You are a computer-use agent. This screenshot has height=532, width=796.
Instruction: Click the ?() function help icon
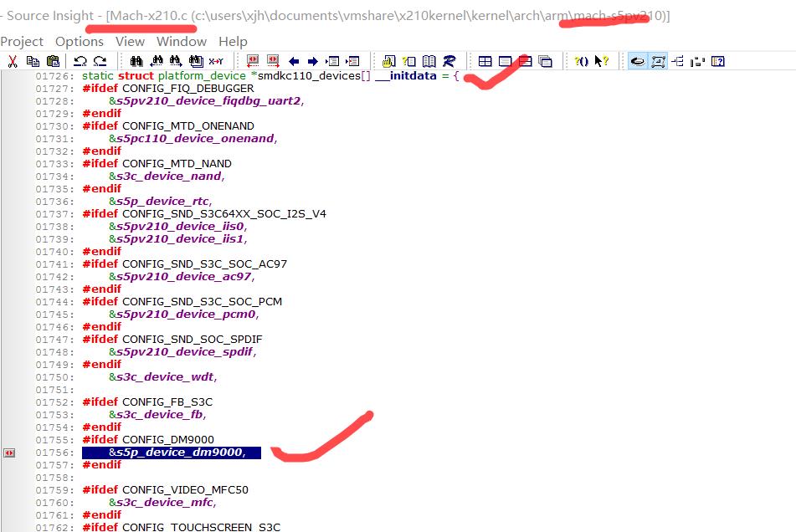[x=581, y=61]
